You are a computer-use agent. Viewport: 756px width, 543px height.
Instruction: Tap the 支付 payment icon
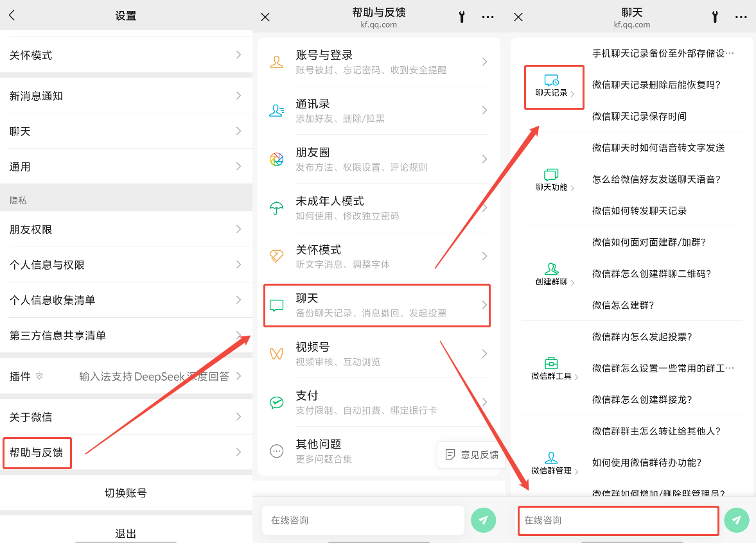(x=276, y=402)
